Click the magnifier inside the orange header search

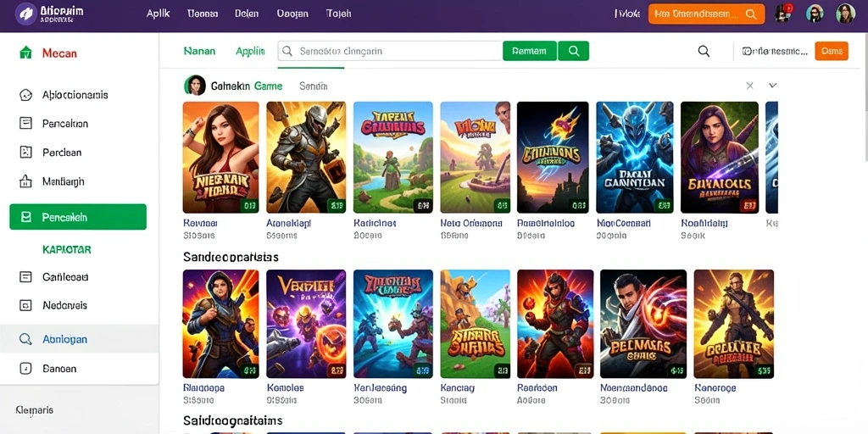[x=751, y=14]
